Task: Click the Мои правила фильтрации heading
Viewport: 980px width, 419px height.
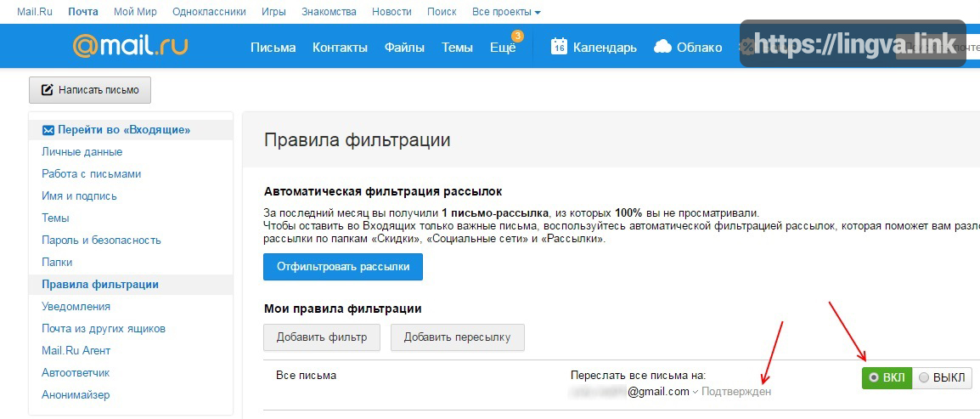Action: (x=342, y=309)
